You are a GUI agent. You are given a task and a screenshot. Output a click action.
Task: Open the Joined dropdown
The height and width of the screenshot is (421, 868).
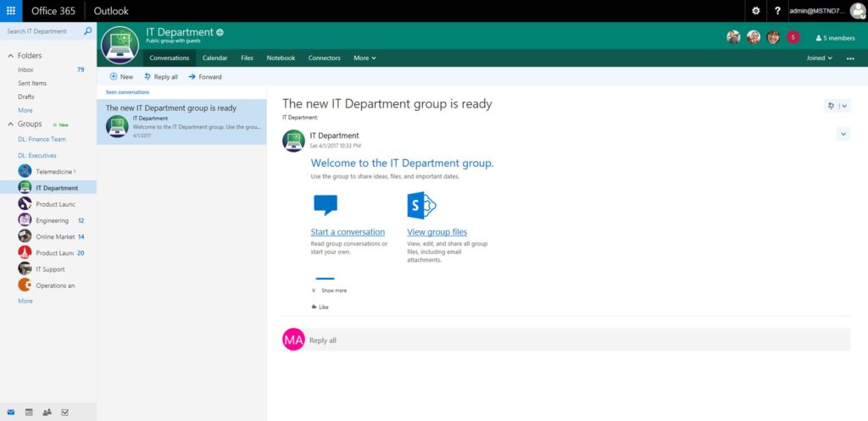click(x=820, y=58)
